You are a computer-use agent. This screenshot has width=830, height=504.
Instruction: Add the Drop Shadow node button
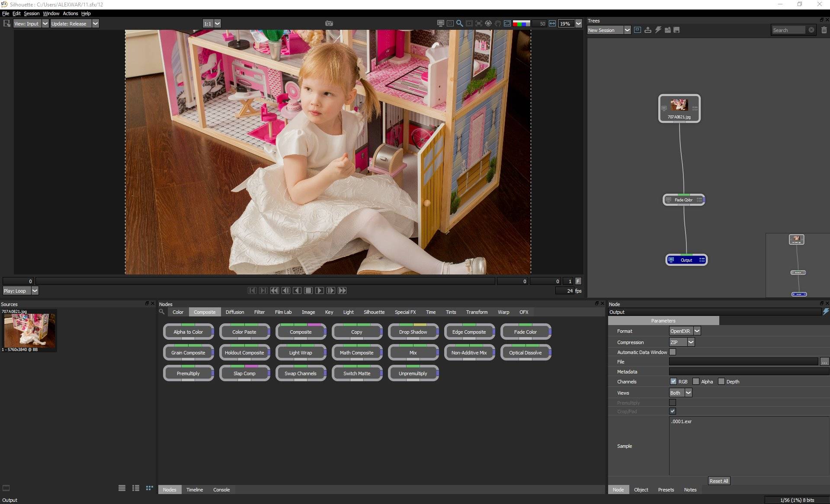[413, 332]
